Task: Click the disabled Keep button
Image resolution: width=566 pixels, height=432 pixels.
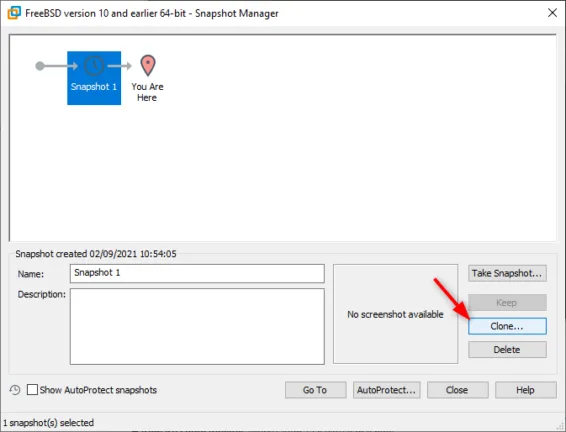Action: (507, 302)
